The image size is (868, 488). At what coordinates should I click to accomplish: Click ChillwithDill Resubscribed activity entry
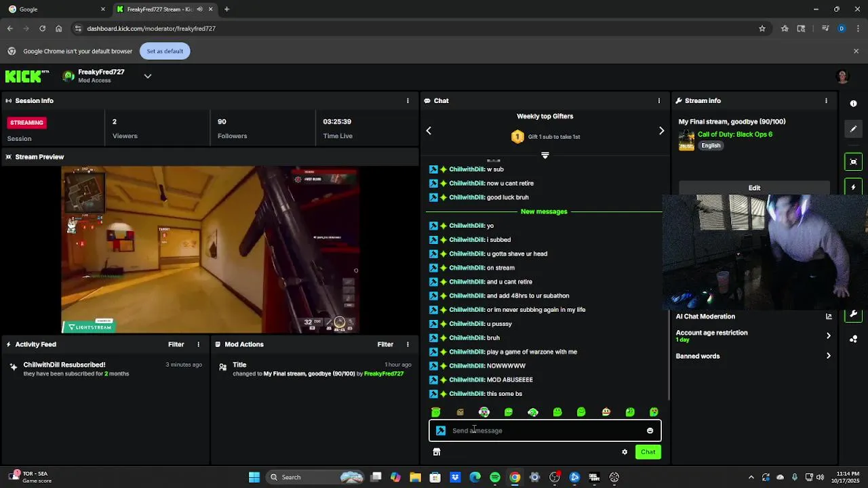[105, 369]
